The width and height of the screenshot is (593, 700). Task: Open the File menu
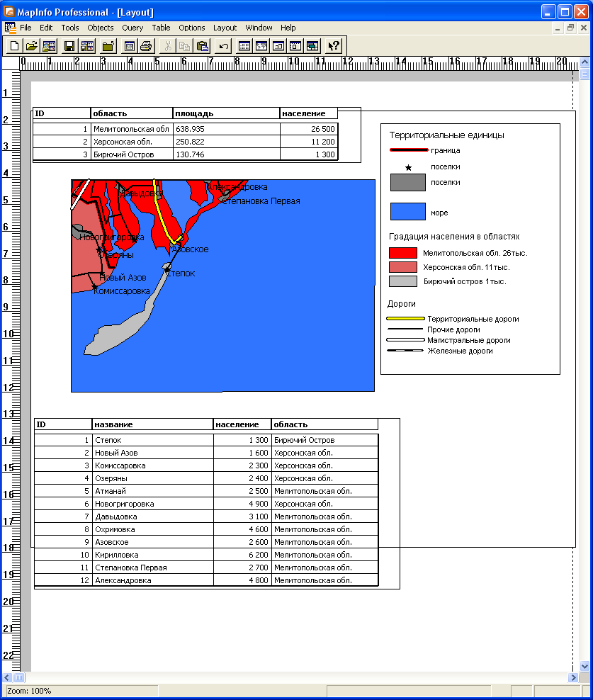coord(26,28)
